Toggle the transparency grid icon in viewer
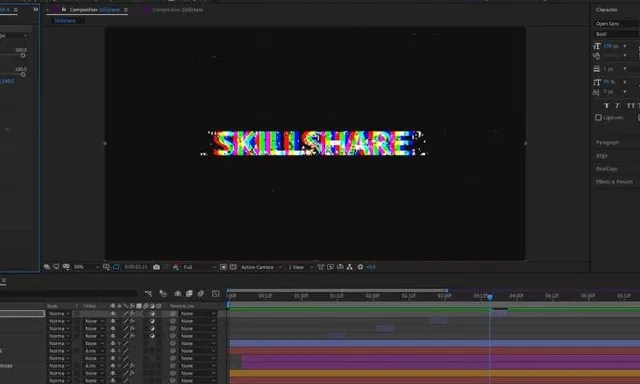Image resolution: width=640 pixels, height=384 pixels. (233, 267)
